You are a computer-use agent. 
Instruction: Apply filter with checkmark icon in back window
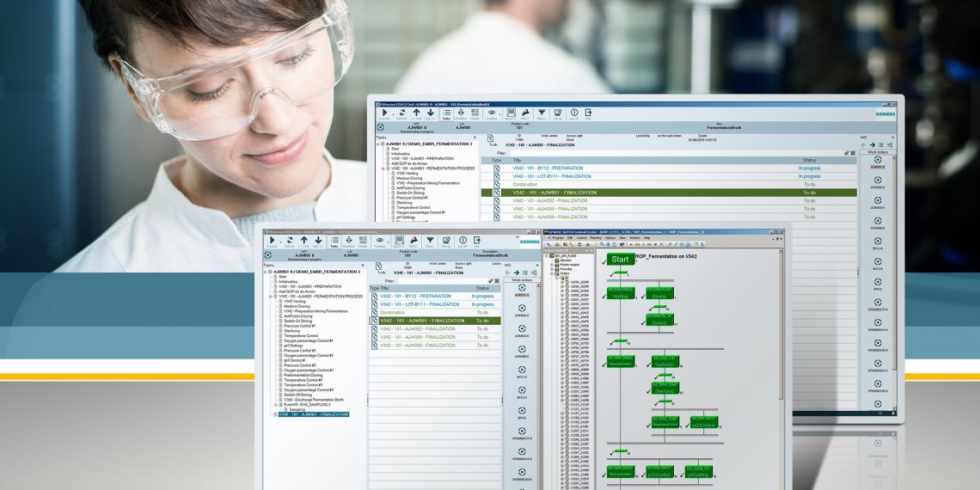click(847, 153)
